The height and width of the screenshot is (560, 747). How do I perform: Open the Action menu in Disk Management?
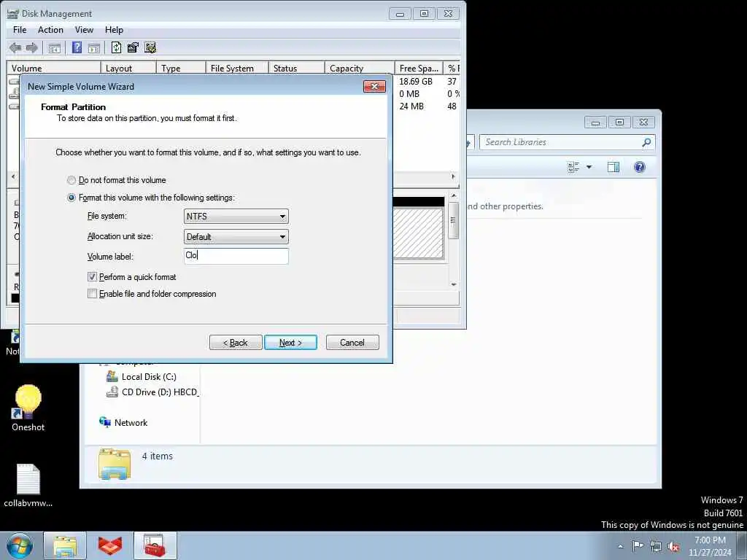[x=50, y=29]
